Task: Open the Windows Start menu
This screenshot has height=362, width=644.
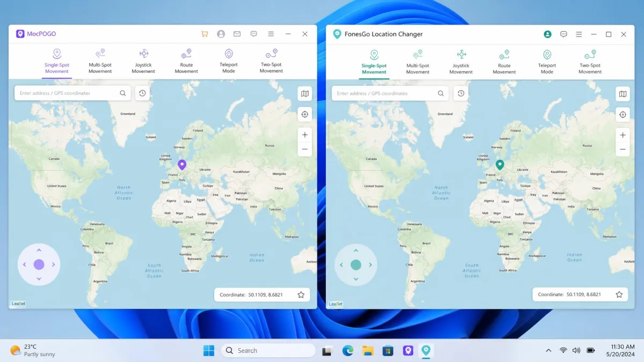Action: (x=209, y=351)
